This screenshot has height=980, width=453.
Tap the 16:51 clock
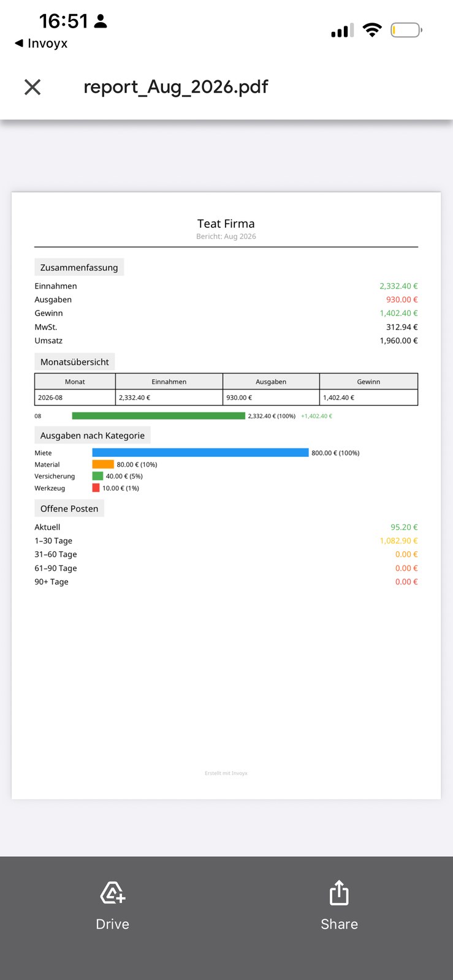64,21
